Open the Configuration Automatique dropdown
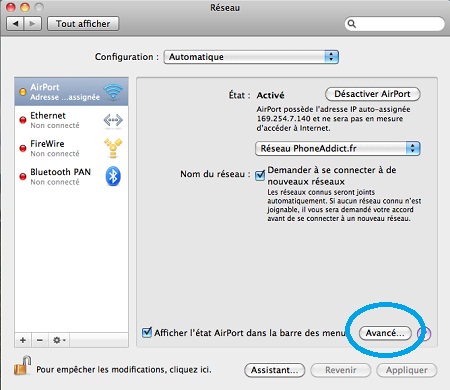Screen dimensions: 450x390 click(x=251, y=57)
